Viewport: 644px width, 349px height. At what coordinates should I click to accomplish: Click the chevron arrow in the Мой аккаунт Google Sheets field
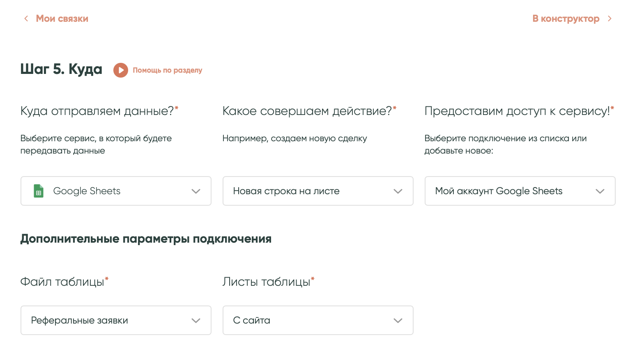pos(600,191)
